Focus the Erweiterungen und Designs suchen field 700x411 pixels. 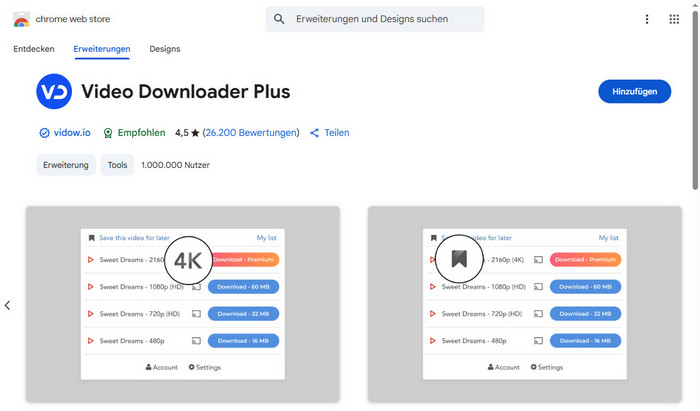(x=375, y=19)
